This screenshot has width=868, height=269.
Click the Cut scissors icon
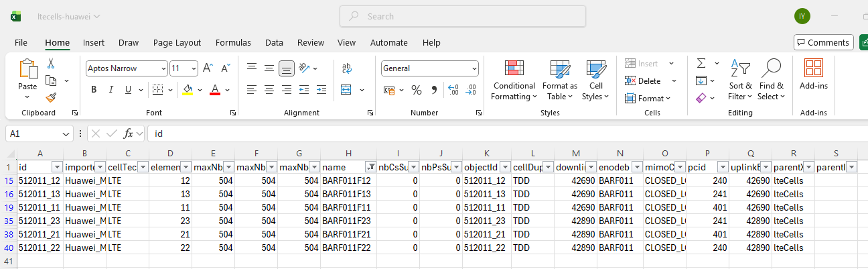tap(51, 63)
